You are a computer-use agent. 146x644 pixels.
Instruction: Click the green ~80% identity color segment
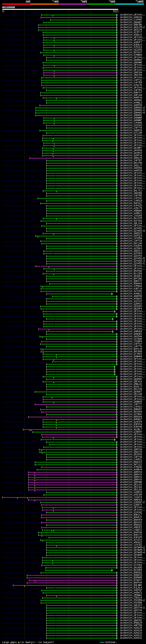[101, 4]
